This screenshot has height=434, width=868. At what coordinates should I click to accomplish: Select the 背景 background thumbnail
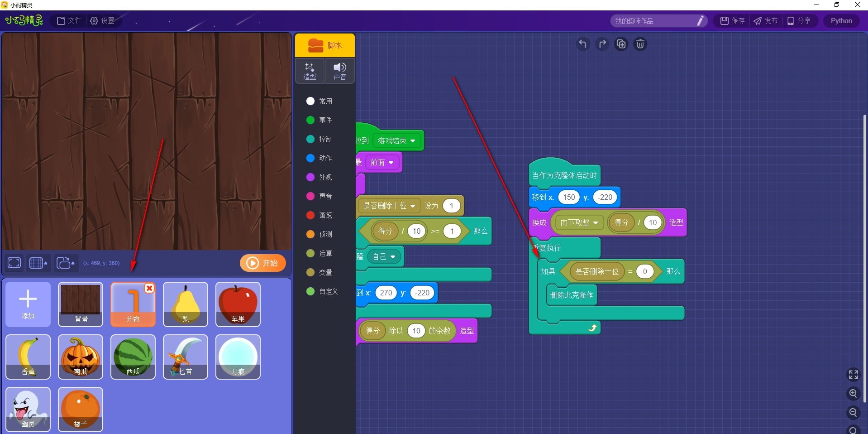[81, 304]
